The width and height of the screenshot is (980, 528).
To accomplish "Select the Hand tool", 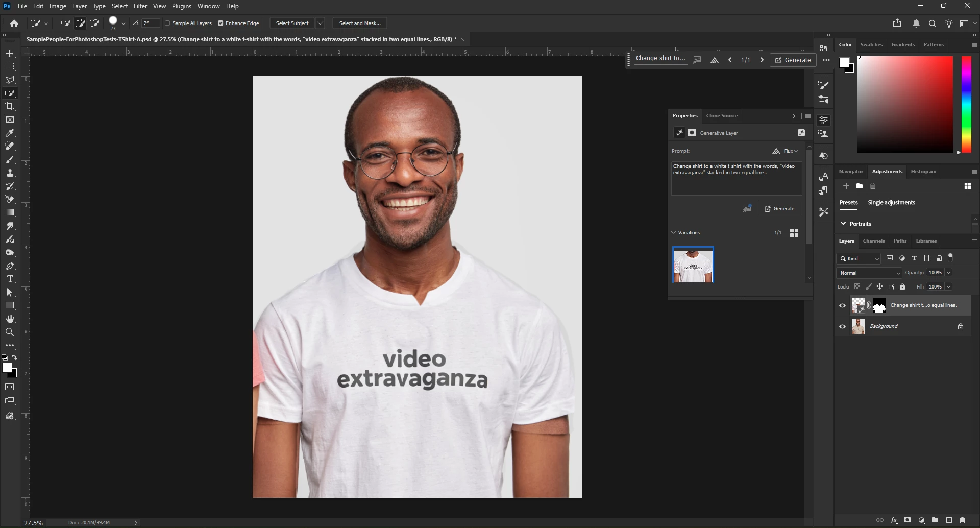I will 10,319.
